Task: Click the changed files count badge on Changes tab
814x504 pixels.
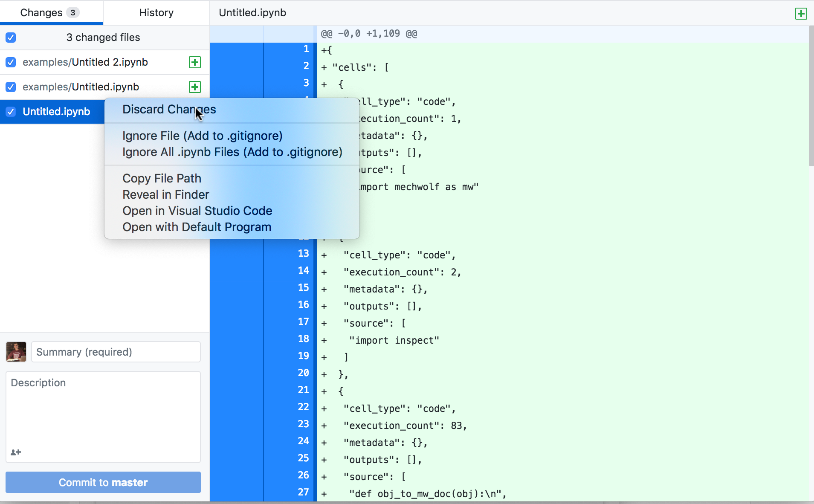Action: pyautogui.click(x=72, y=12)
